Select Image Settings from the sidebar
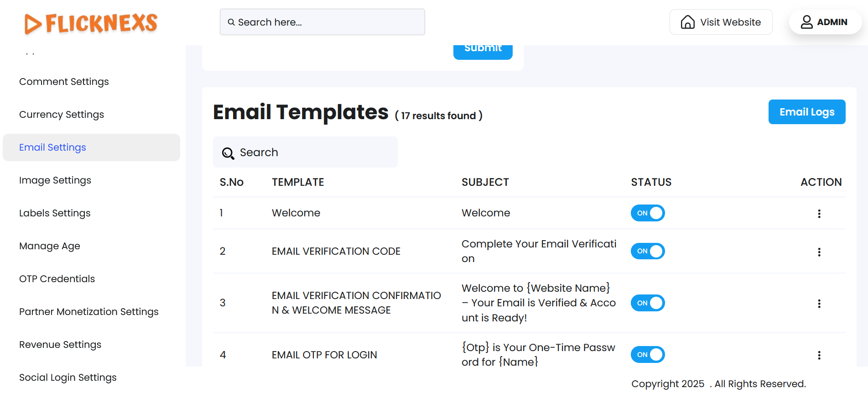The height and width of the screenshot is (399, 868). pos(55,180)
